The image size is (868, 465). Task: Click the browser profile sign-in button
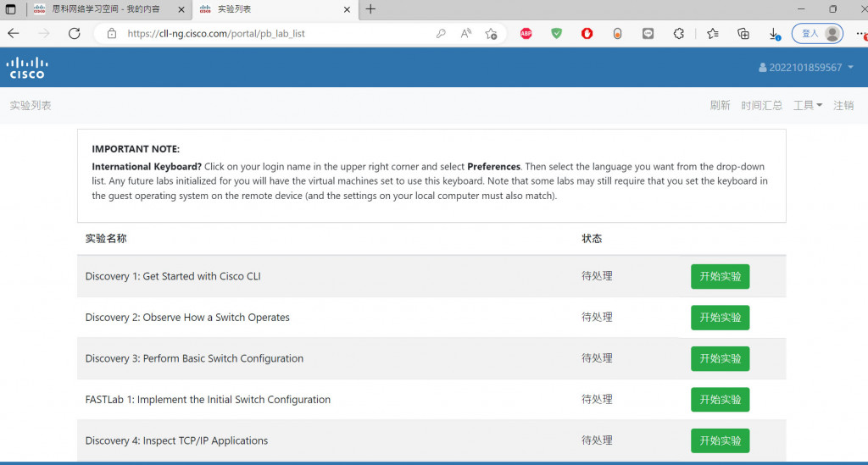(x=818, y=34)
